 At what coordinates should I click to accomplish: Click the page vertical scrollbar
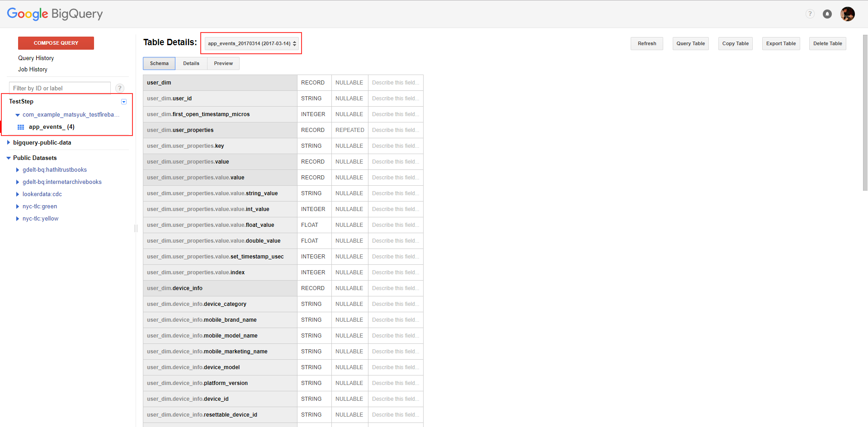pyautogui.click(x=865, y=113)
